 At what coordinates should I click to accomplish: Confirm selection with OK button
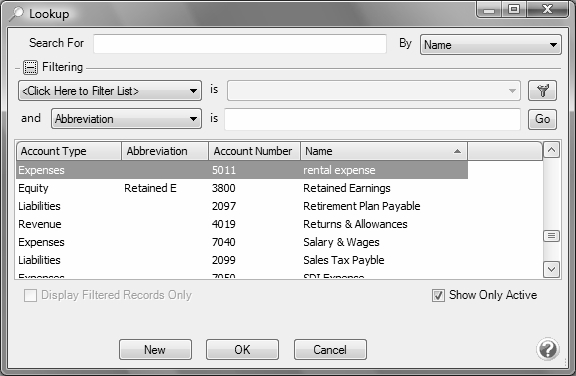(x=242, y=350)
